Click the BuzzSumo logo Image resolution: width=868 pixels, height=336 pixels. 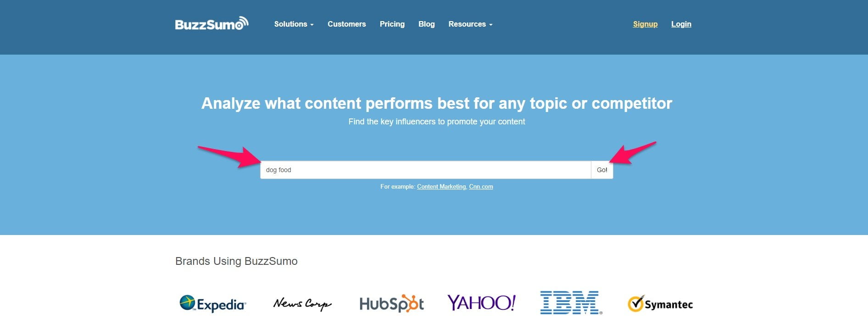[211, 23]
